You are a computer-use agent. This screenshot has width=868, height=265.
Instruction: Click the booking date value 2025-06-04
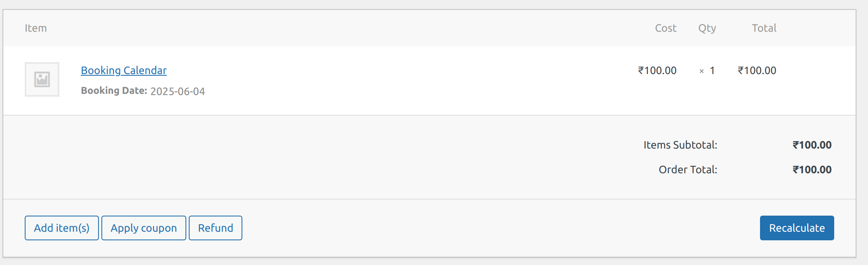[178, 91]
